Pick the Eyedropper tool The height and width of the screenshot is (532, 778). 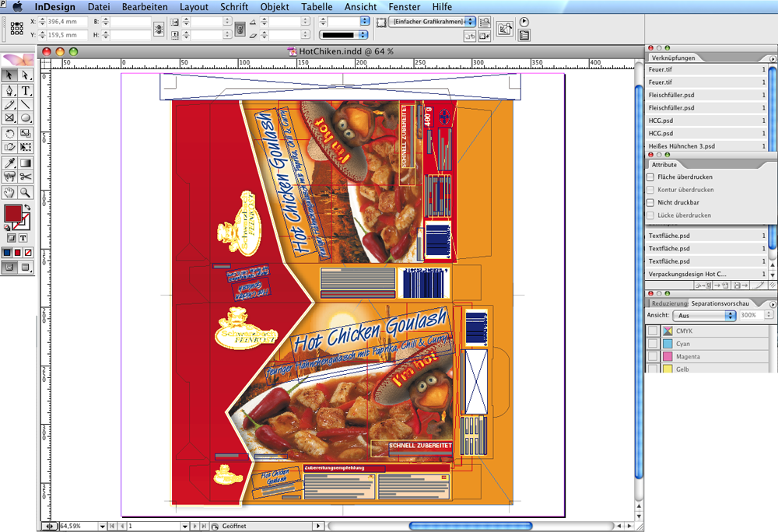[x=9, y=163]
